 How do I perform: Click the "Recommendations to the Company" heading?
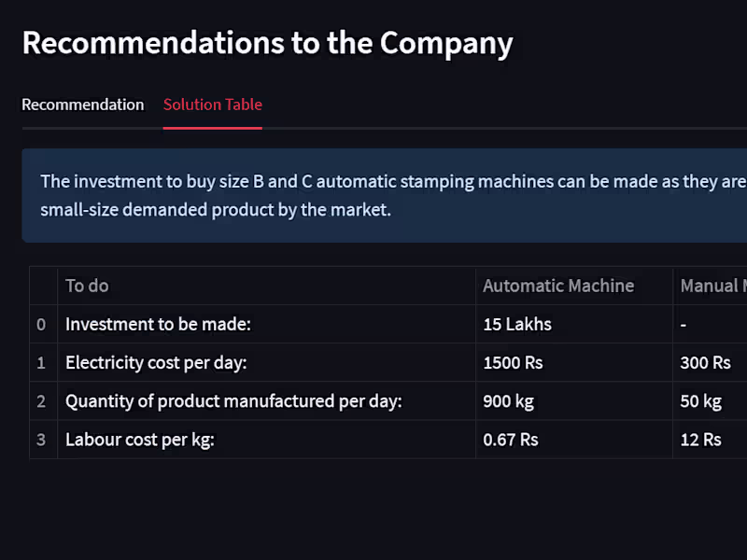click(x=267, y=43)
